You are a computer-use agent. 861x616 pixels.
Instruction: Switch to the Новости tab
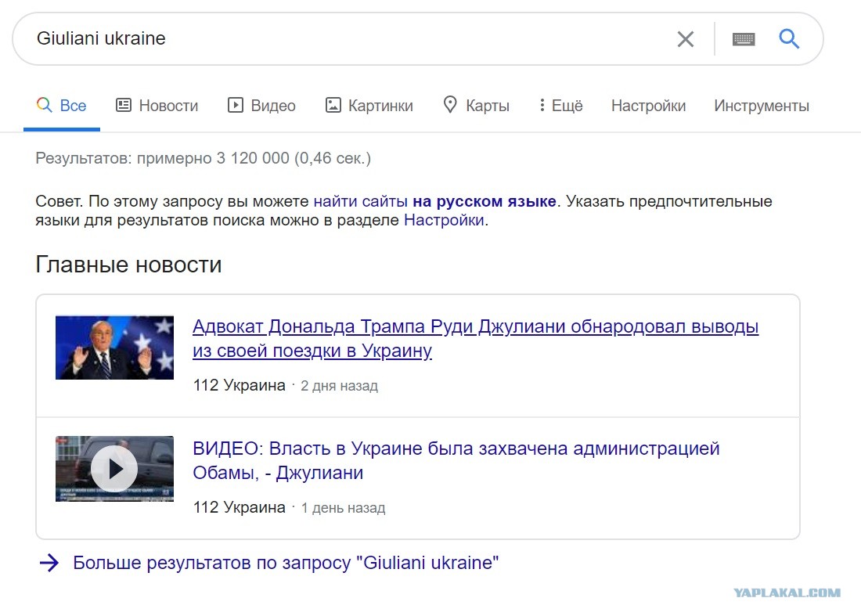(157, 106)
